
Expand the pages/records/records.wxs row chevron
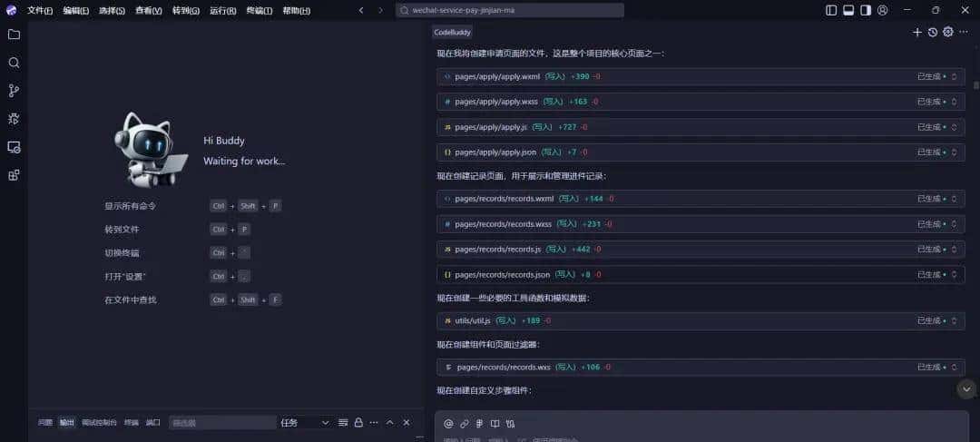pos(954,367)
